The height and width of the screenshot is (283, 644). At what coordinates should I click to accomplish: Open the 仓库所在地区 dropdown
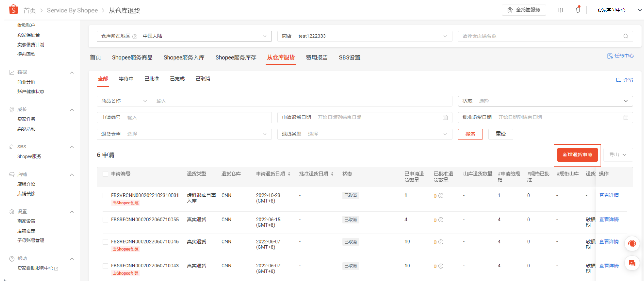184,36
